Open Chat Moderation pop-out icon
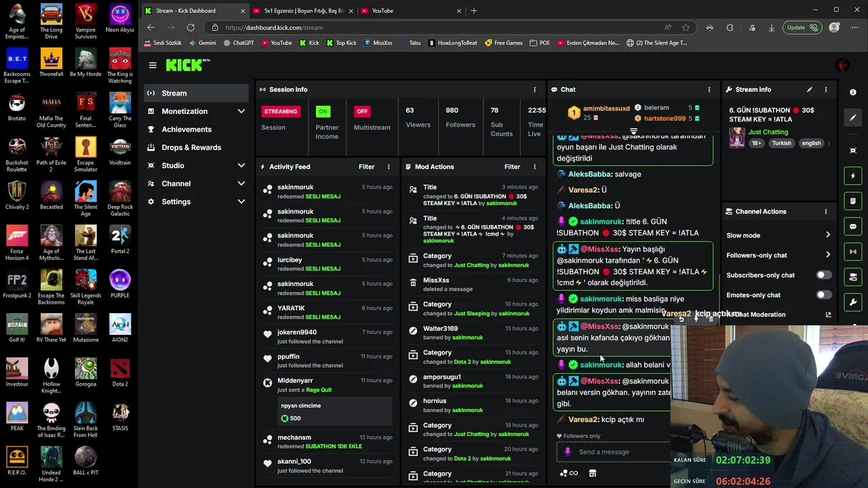 828,314
